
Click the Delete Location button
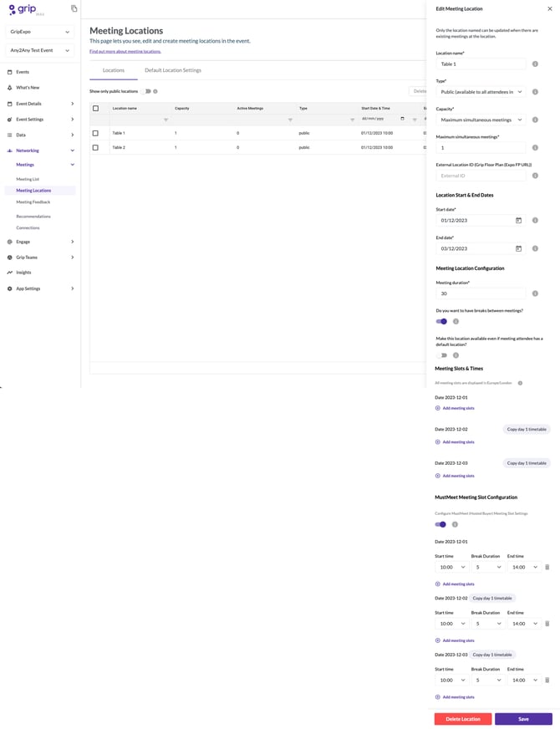(462, 719)
